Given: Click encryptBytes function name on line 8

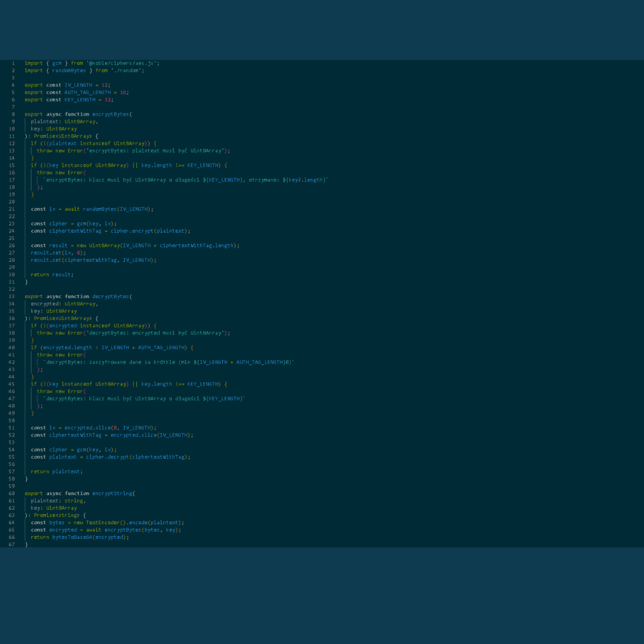Looking at the screenshot, I should pyautogui.click(x=110, y=114).
